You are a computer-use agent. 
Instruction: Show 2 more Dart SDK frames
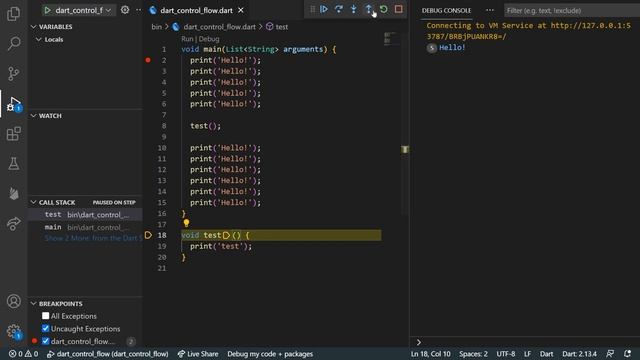(93, 238)
